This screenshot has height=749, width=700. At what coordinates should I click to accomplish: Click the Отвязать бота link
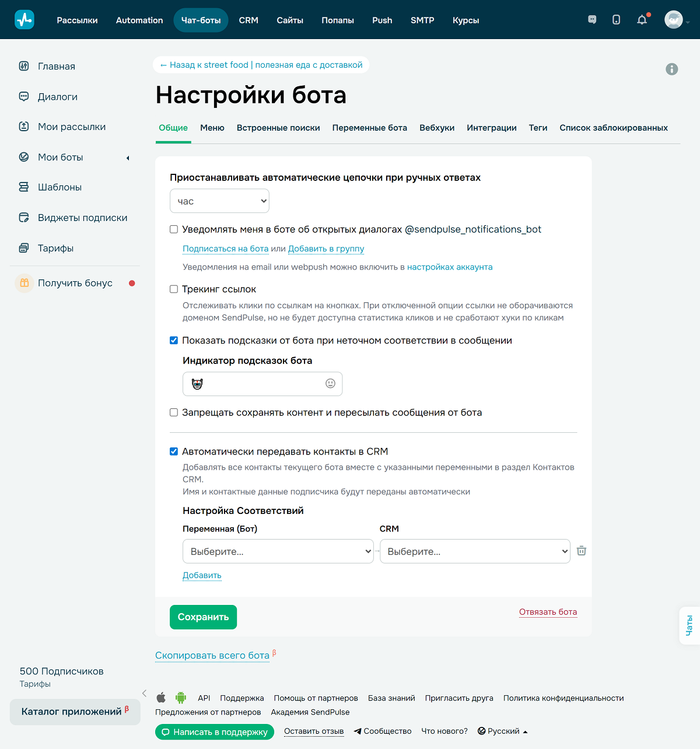pyautogui.click(x=548, y=611)
